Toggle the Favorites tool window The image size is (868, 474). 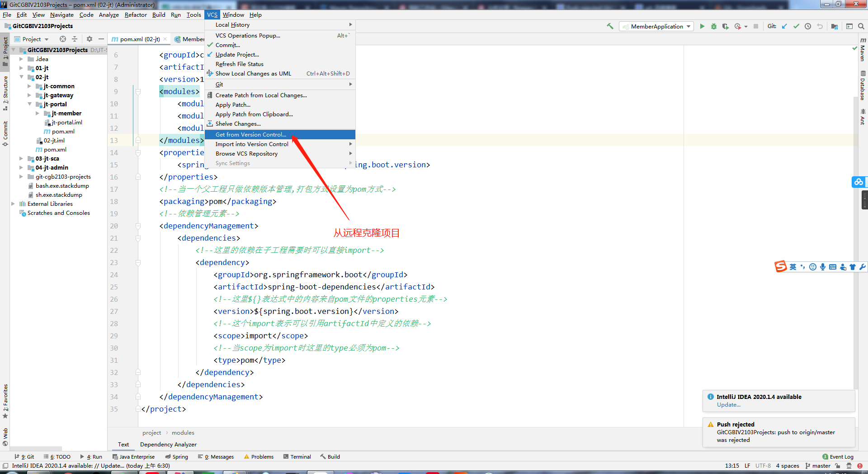click(5, 402)
